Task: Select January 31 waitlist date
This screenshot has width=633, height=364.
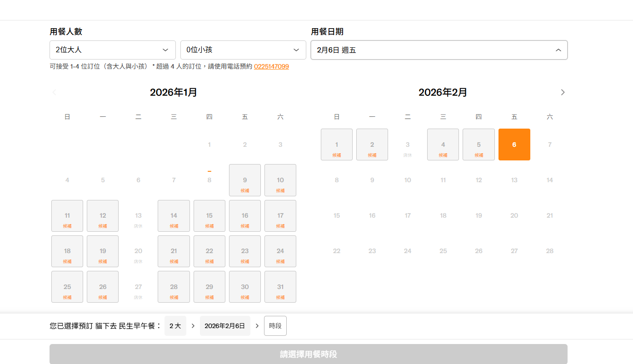Action: (280, 287)
